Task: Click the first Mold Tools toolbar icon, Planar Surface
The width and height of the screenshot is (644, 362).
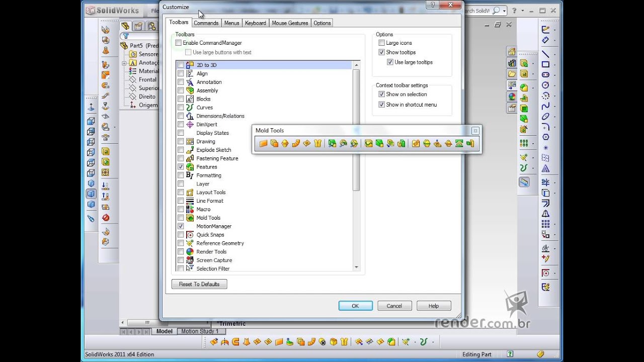Action: (263, 143)
